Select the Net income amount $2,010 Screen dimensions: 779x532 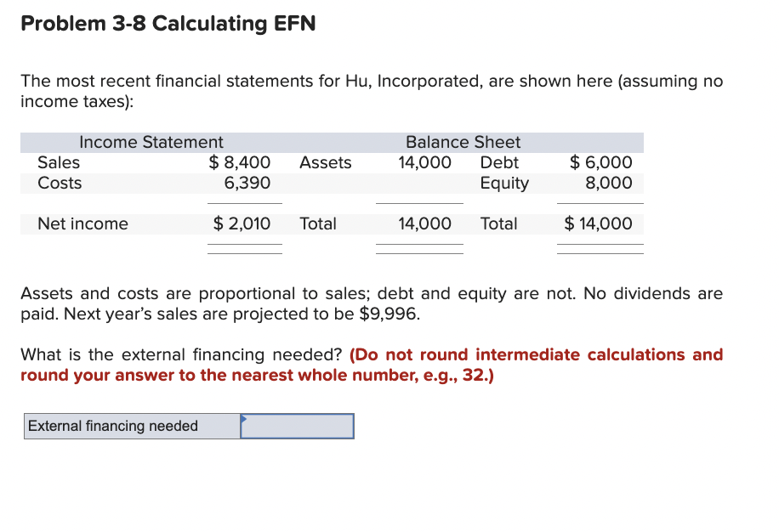click(242, 224)
